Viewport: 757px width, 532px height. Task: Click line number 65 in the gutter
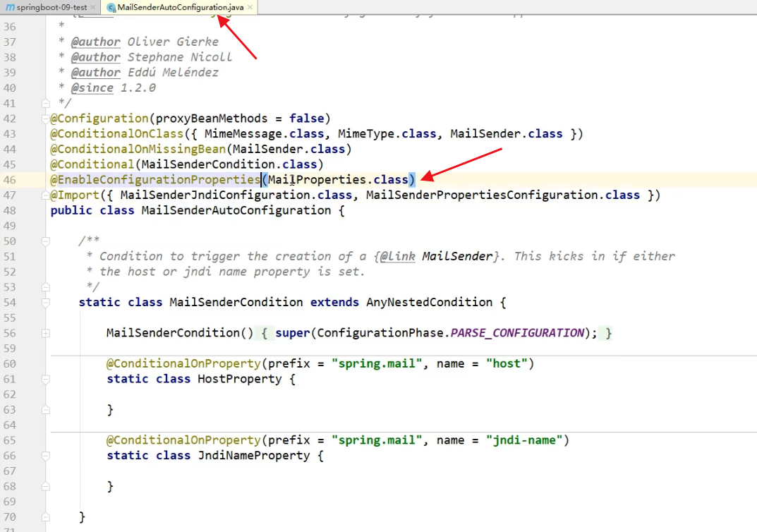tap(10, 440)
